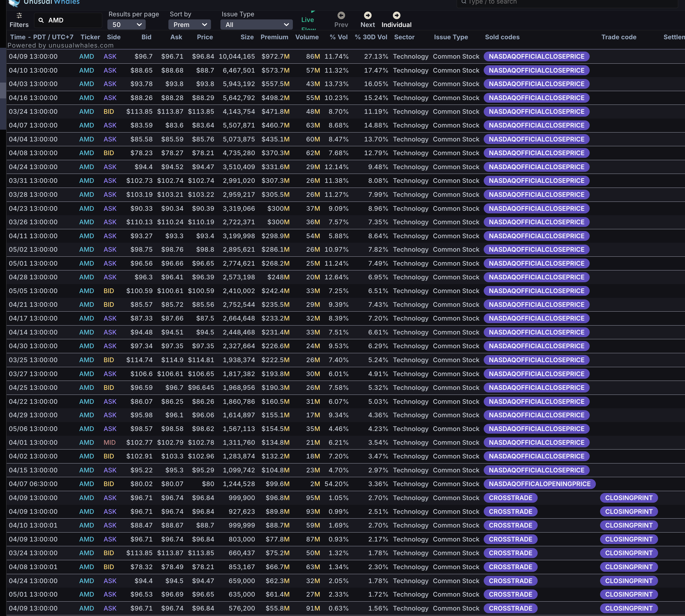Open the Filters sliders icon

[19, 16]
